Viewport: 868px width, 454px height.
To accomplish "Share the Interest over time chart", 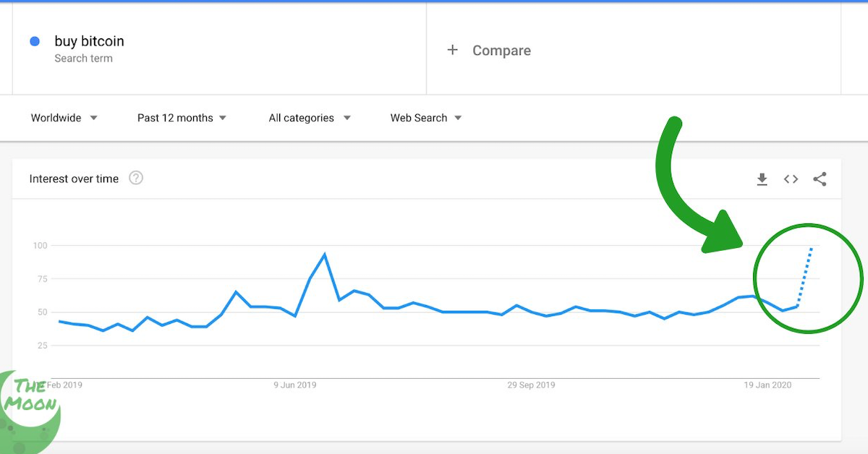I will coord(820,179).
